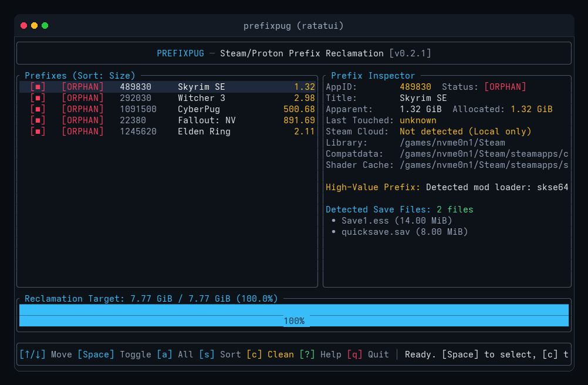Click the Detected Save Files heading
588x385 pixels.
point(378,210)
